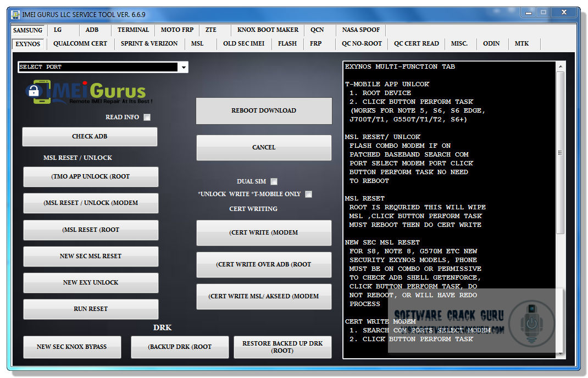
Task: Click TMO APP UNLOCK (ROOT button
Action: [91, 176]
